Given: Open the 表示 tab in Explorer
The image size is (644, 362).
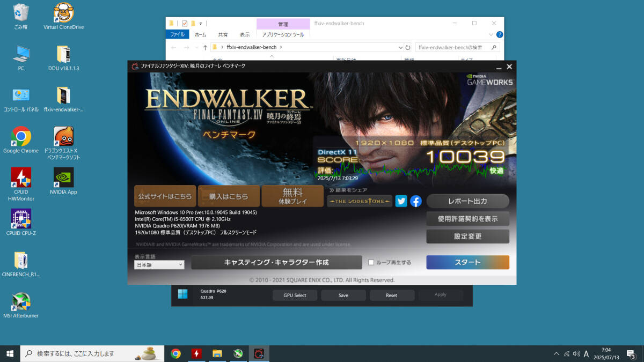Looking at the screenshot, I should [x=245, y=34].
